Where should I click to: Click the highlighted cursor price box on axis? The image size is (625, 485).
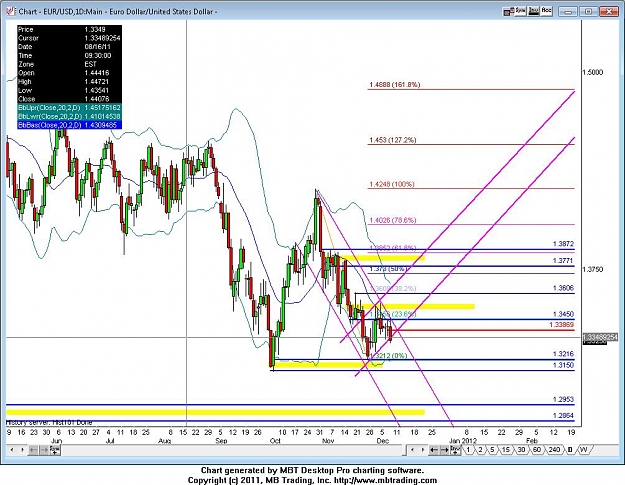(x=600, y=338)
